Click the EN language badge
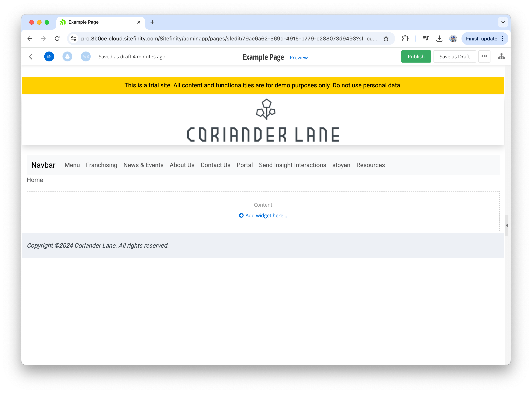Image resolution: width=532 pixels, height=393 pixels. tap(49, 57)
